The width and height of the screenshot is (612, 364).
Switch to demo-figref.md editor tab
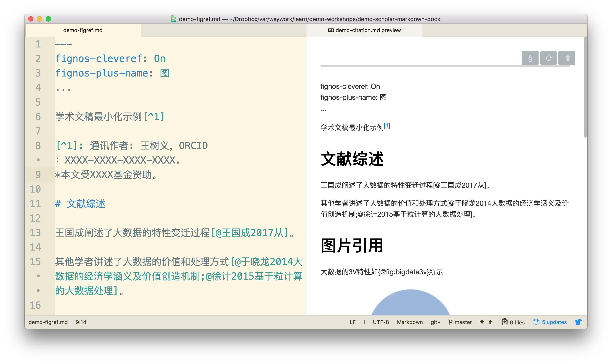(x=83, y=30)
